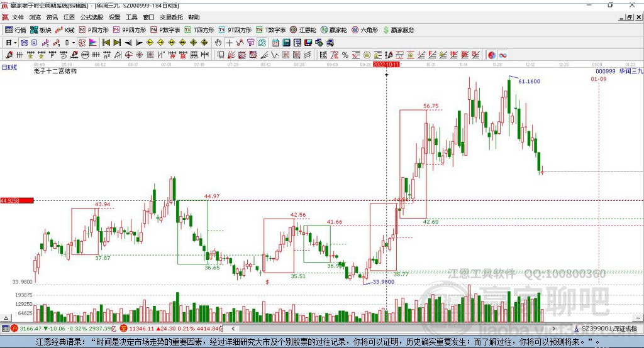Open the 赢家轮 wheel tool

click(x=334, y=30)
